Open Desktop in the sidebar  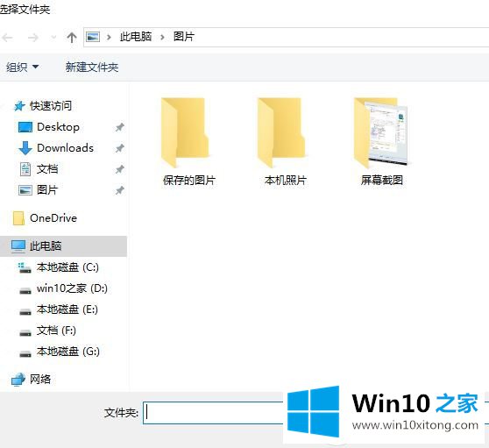coord(58,127)
